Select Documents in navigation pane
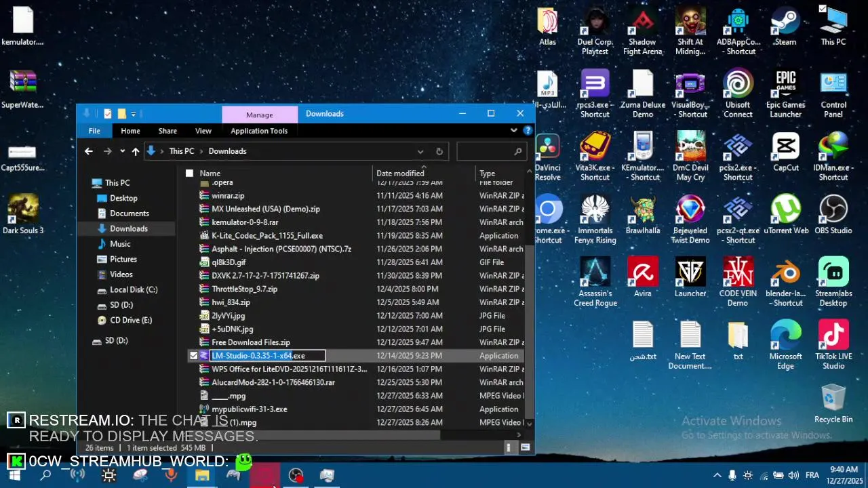This screenshot has height=488, width=868. (129, 213)
